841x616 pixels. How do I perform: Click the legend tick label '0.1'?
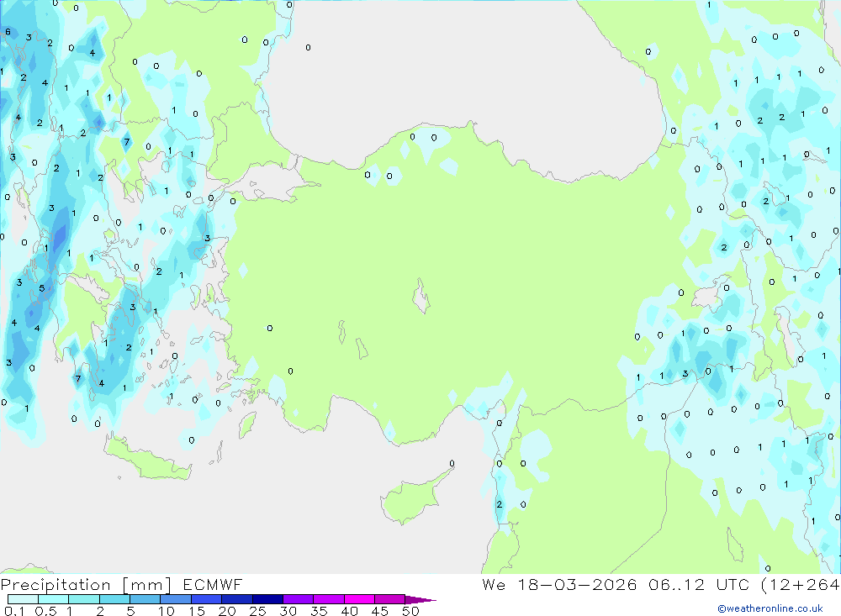[14, 611]
